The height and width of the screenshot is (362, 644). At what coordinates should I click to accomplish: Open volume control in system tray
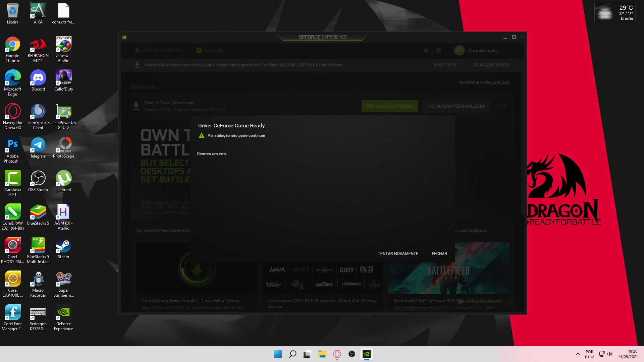[x=610, y=354]
